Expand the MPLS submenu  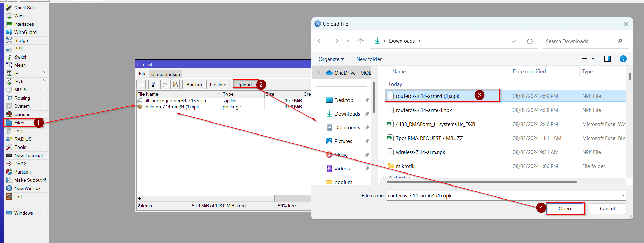tap(44, 90)
